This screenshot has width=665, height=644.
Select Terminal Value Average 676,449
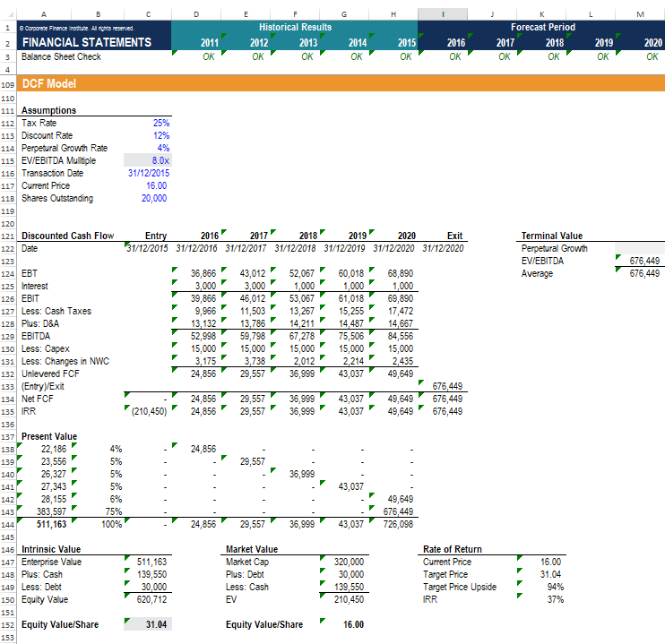644,273
